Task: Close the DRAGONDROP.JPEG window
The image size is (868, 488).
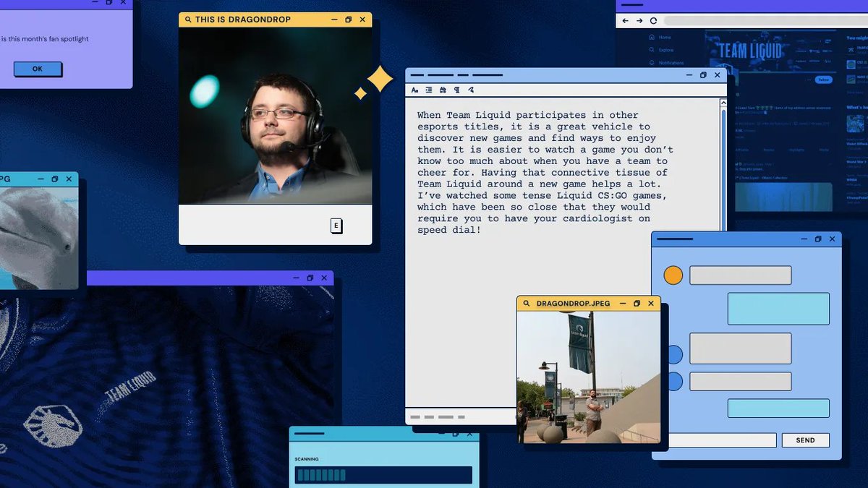Action: pos(650,304)
